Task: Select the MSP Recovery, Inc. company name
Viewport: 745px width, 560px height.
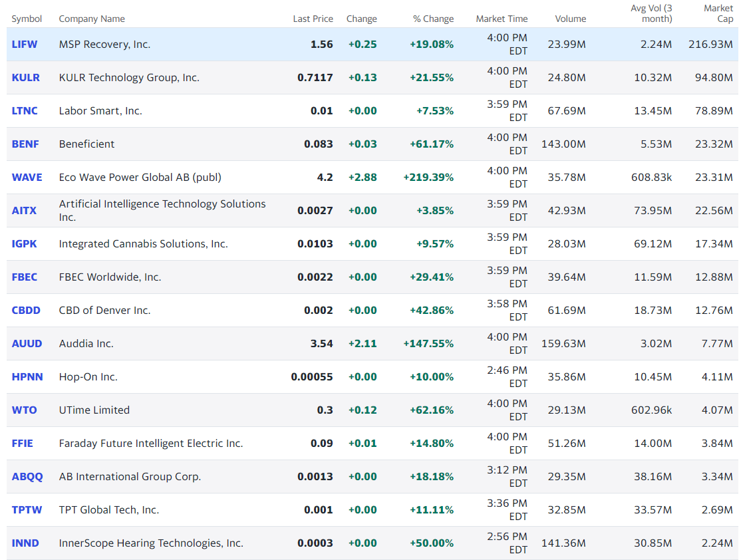Action: tap(104, 44)
